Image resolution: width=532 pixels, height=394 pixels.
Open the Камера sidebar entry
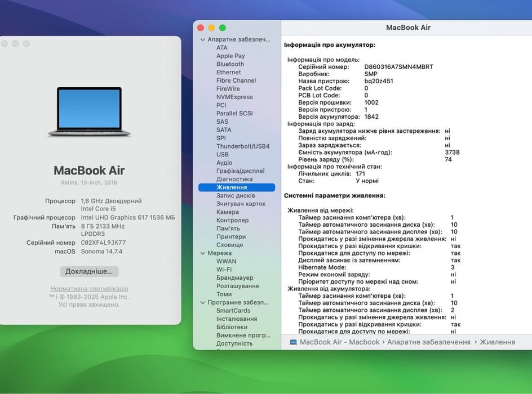point(228,212)
